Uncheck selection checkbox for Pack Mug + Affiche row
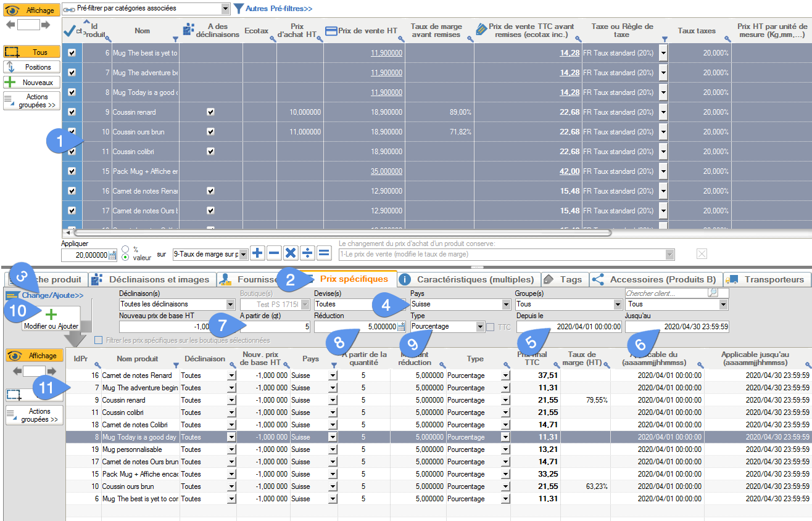Image resolution: width=812 pixels, height=521 pixels. point(72,171)
